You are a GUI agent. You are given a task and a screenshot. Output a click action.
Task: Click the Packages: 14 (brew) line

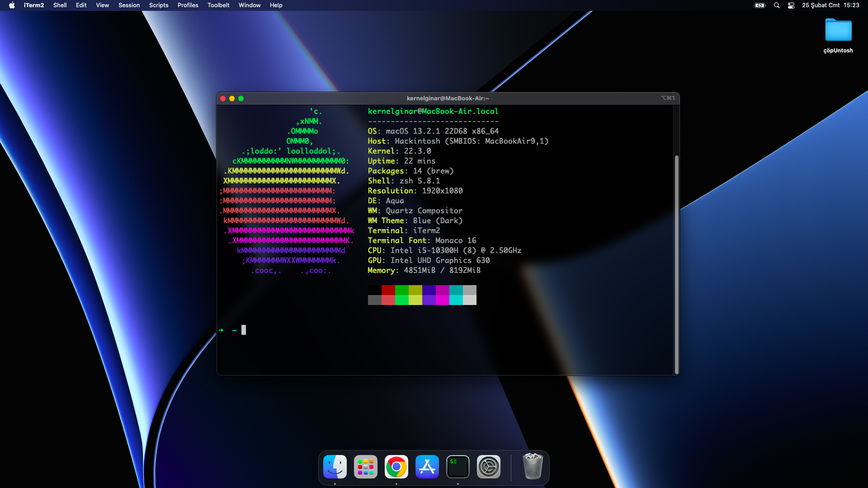[x=410, y=171]
